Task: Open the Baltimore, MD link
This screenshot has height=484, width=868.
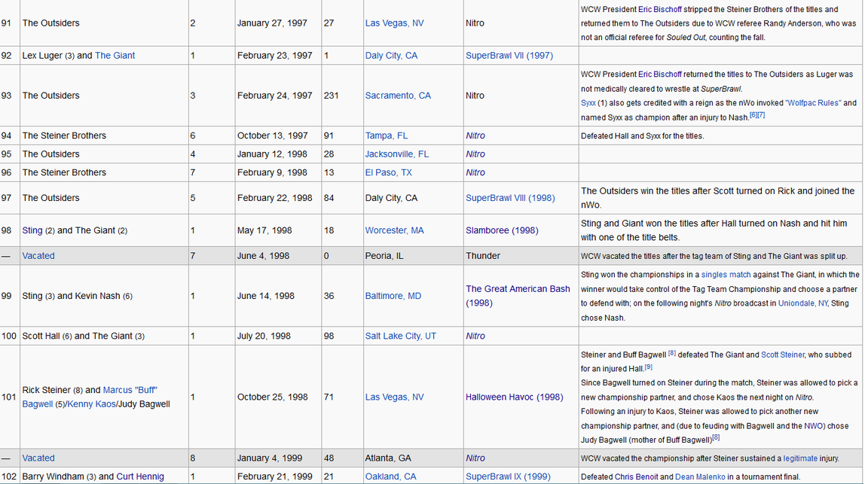Action: [x=393, y=296]
